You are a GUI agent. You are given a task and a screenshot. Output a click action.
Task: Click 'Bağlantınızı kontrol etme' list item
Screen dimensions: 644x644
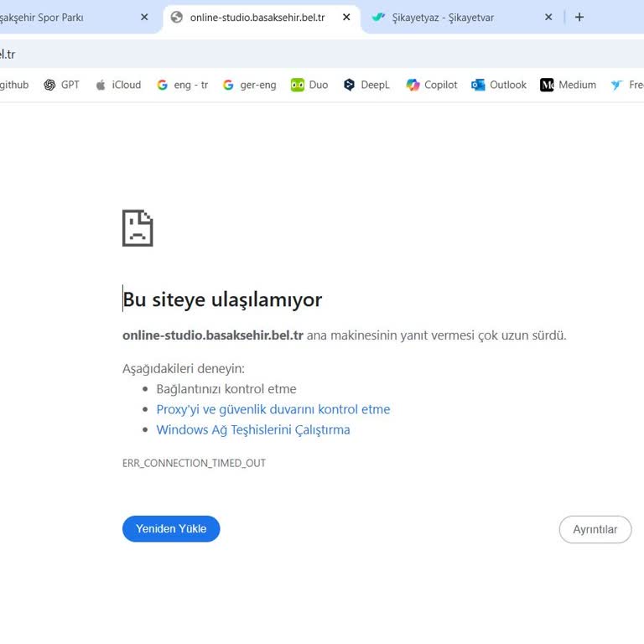coord(226,389)
